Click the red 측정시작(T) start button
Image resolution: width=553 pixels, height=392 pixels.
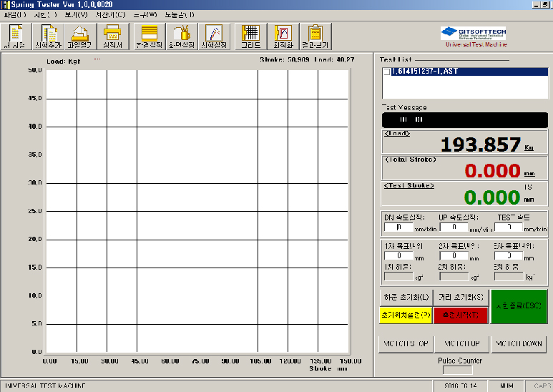pyautogui.click(x=461, y=315)
